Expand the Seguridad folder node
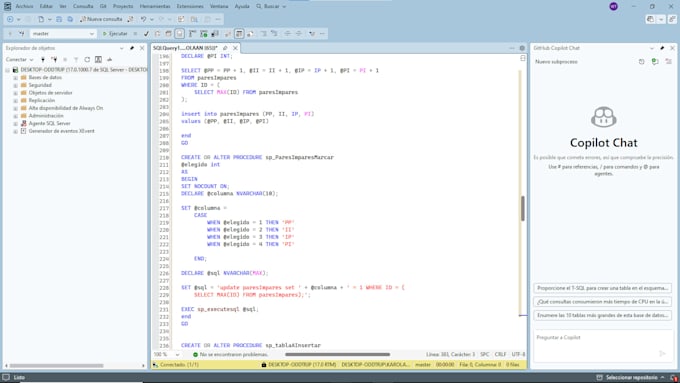The height and width of the screenshot is (383, 680). [16, 85]
